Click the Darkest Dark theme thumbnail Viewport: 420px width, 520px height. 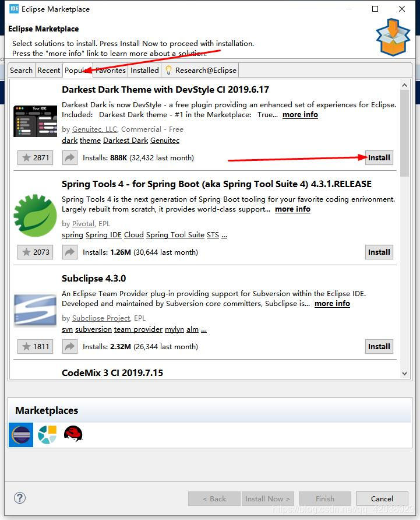(35, 121)
